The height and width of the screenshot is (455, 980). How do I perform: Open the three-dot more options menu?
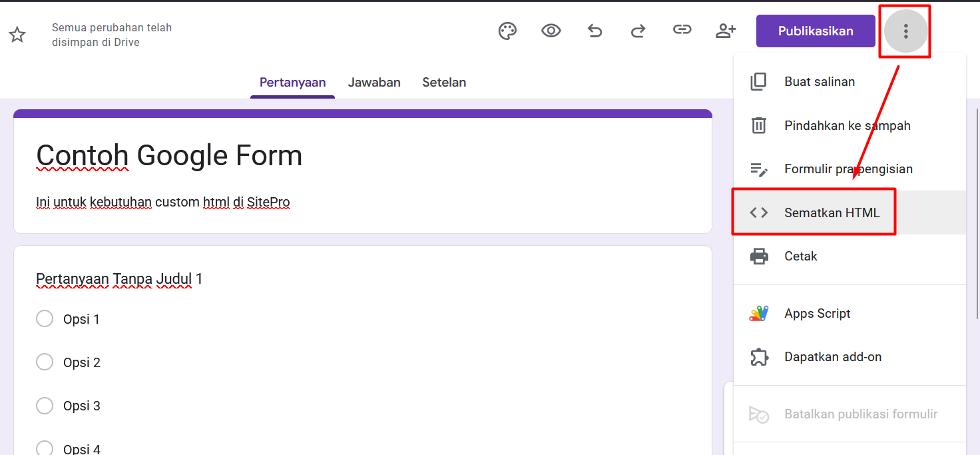pyautogui.click(x=905, y=31)
